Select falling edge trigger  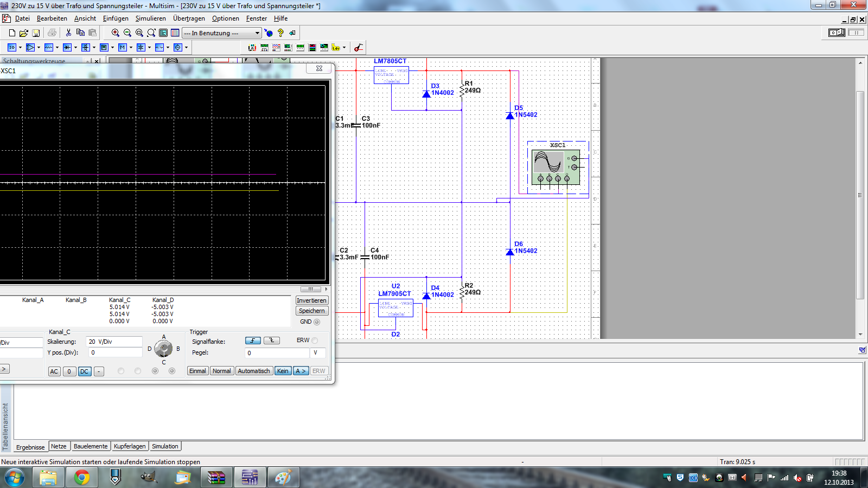[x=272, y=341]
